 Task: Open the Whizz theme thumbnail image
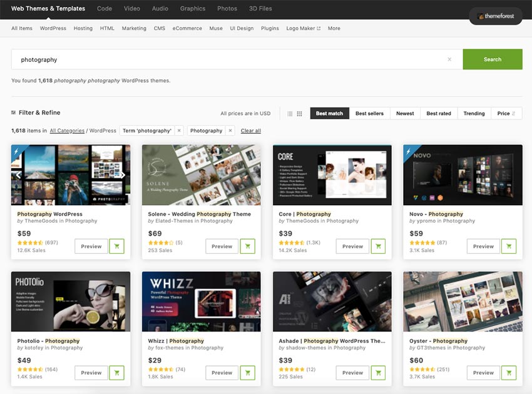(x=202, y=301)
